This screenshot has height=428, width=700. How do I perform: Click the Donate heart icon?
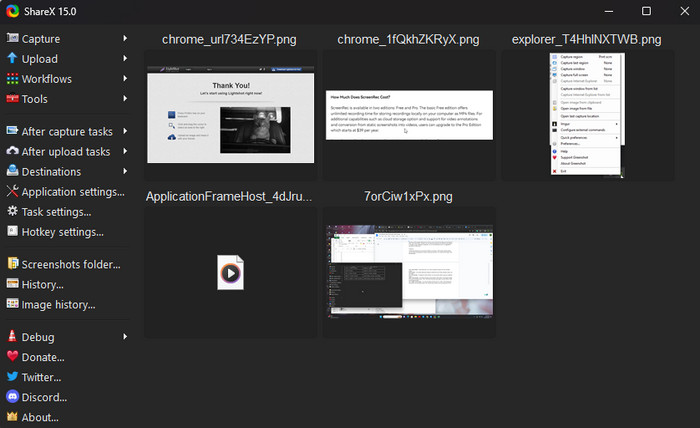(x=12, y=356)
